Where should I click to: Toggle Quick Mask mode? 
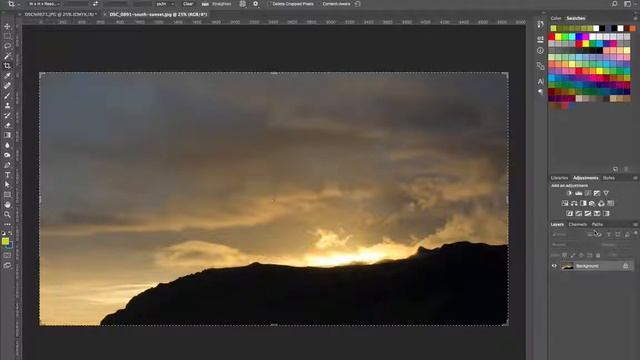click(7, 256)
